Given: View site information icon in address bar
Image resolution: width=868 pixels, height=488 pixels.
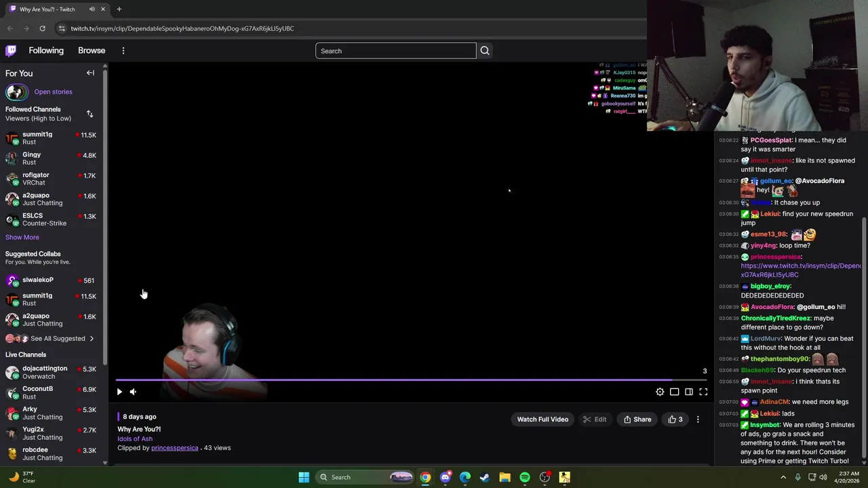Looking at the screenshot, I should [62, 28].
